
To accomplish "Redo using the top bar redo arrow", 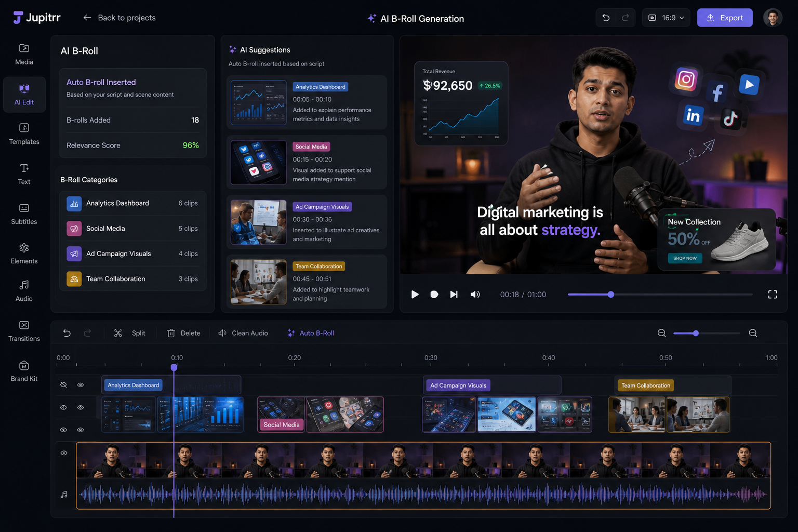I will click(x=626, y=18).
